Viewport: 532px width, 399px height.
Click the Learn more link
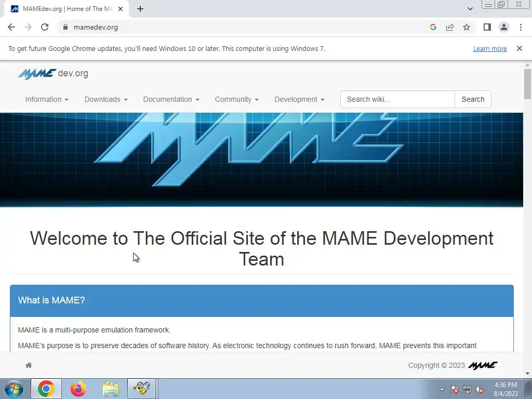coord(490,48)
